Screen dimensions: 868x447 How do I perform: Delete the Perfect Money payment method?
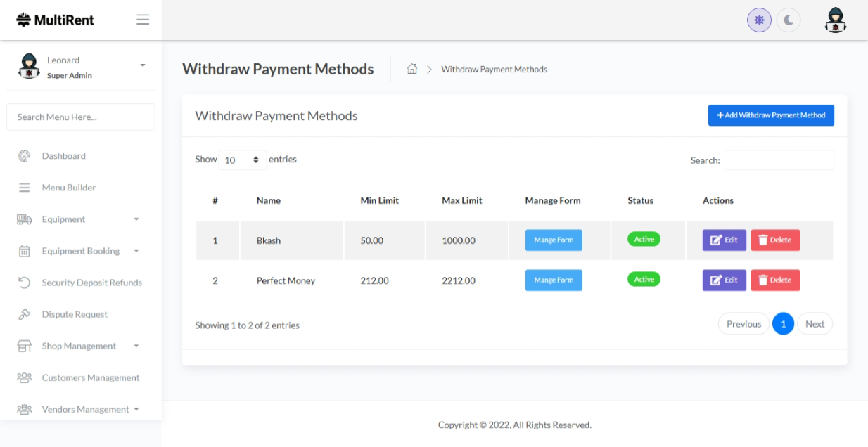775,280
